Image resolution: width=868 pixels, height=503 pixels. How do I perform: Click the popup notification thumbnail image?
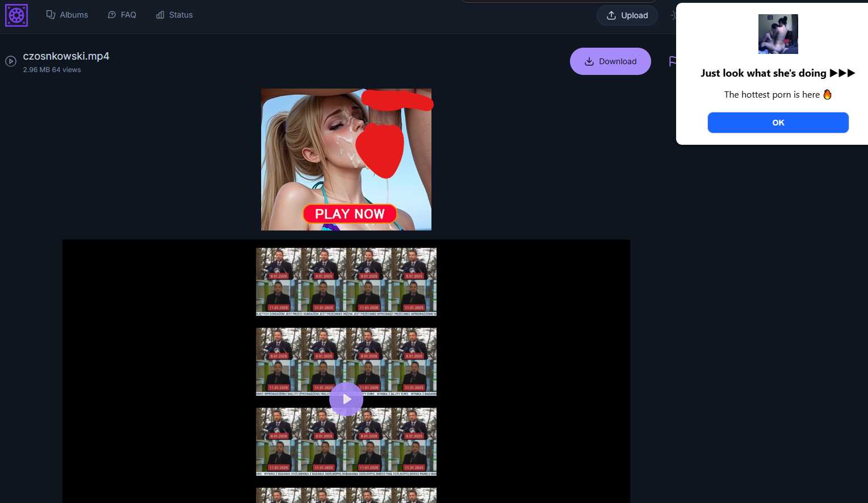pyautogui.click(x=778, y=34)
